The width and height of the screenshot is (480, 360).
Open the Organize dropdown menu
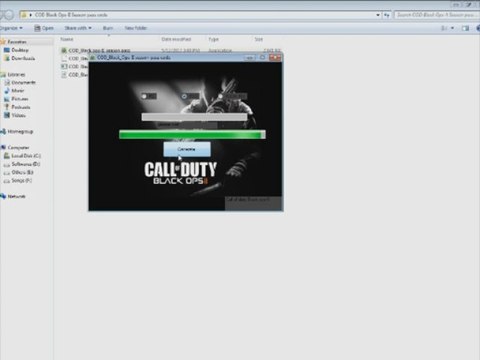click(x=11, y=28)
